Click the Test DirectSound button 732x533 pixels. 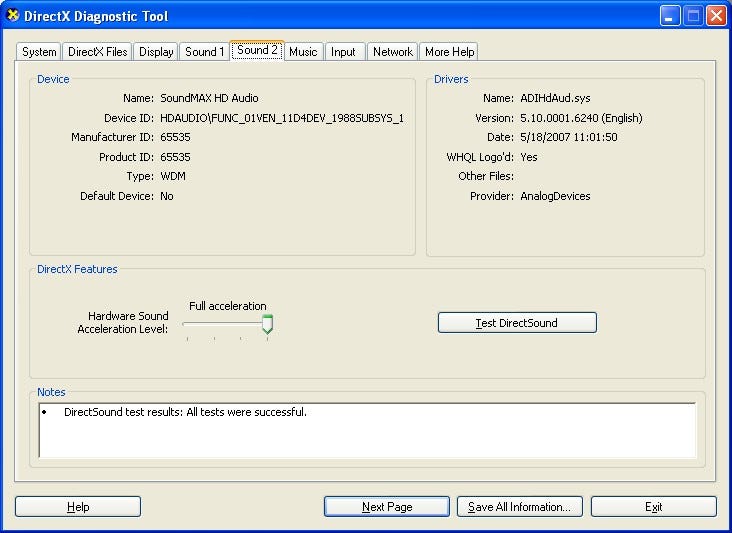click(517, 323)
